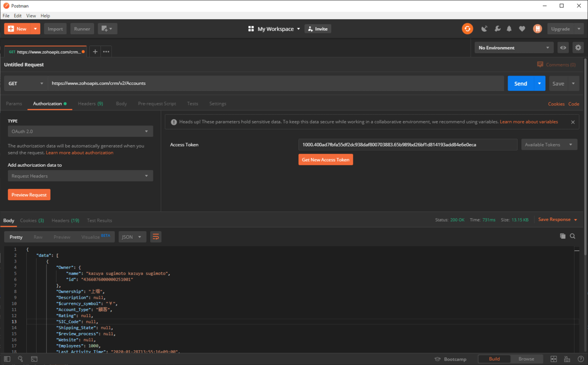Open the satellite capture requests icon
Image resolution: width=588 pixels, height=365 pixels.
click(485, 29)
